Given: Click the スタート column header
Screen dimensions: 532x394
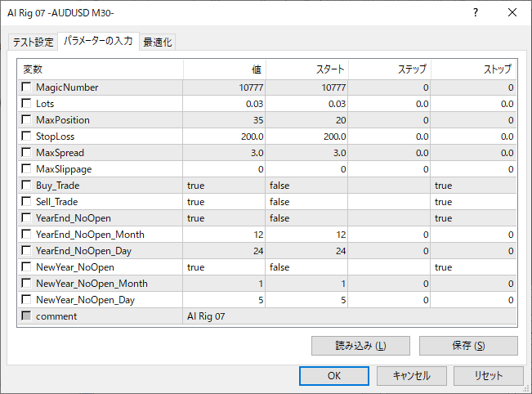Looking at the screenshot, I should [307, 69].
